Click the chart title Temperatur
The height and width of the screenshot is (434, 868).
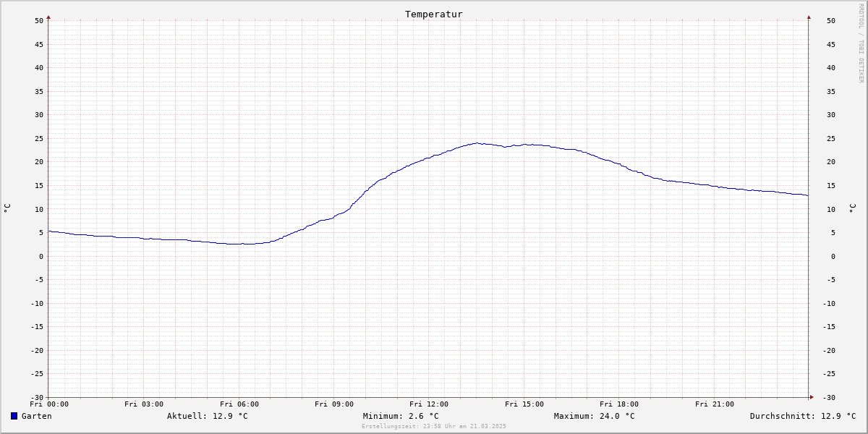434,14
